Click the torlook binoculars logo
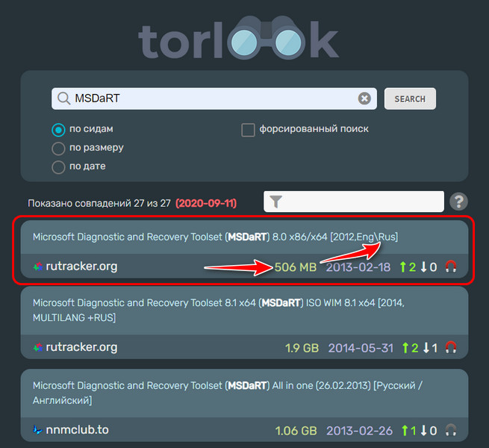Viewport: 489px width, 448px height. [239, 37]
